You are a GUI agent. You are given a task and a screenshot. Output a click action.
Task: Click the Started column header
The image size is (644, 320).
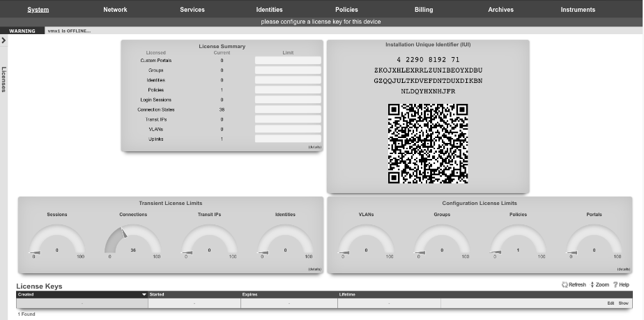click(x=194, y=294)
